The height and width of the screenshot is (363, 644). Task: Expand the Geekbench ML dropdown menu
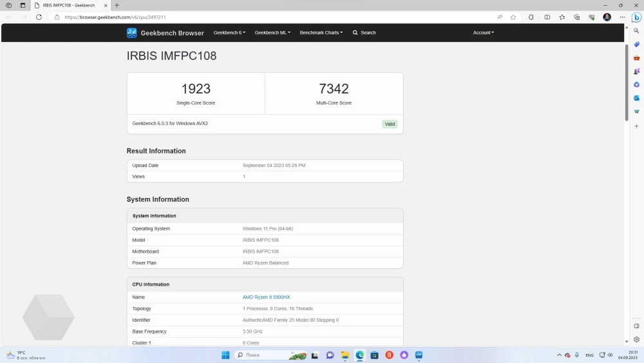coord(272,33)
